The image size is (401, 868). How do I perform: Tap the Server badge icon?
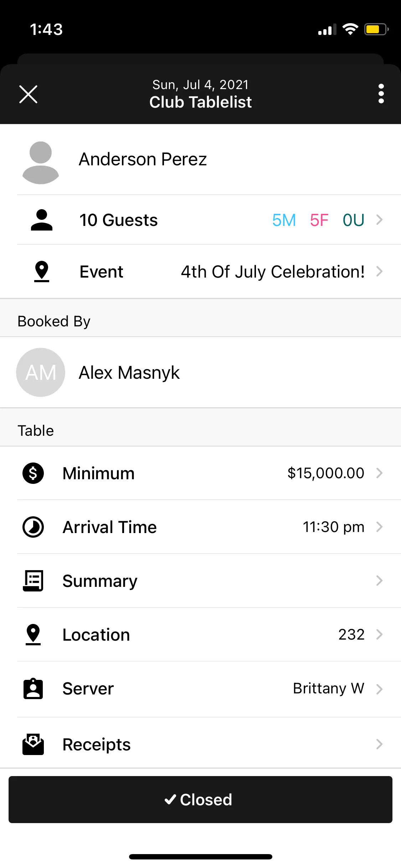click(x=33, y=688)
